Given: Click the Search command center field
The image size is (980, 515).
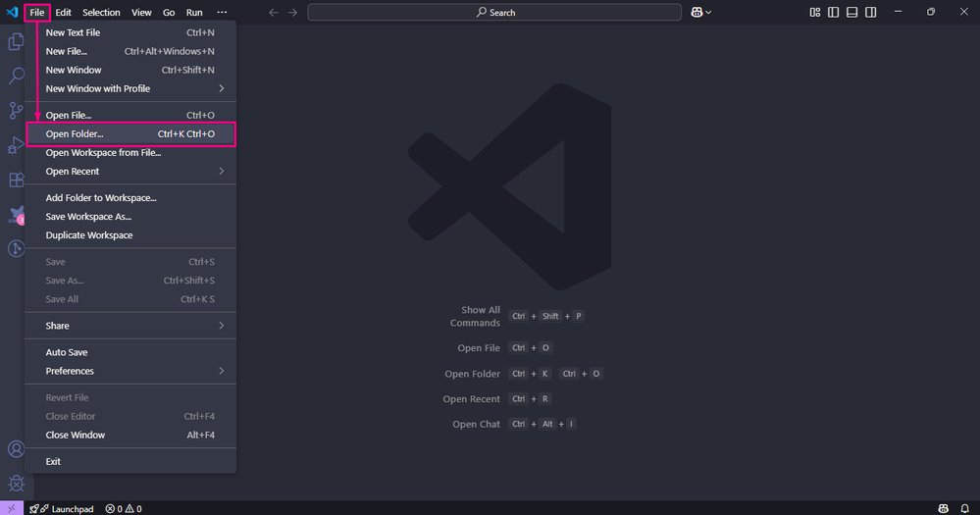Looking at the screenshot, I should tap(494, 13).
